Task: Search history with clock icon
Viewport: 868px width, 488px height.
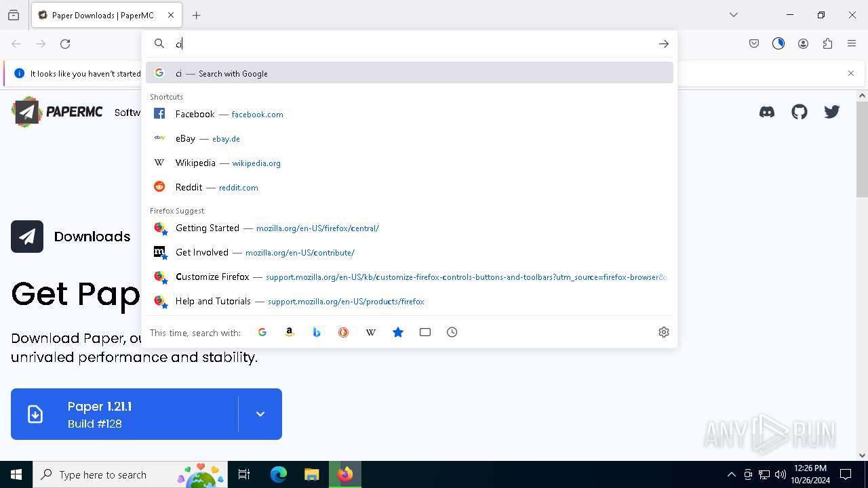Action: coord(452,332)
